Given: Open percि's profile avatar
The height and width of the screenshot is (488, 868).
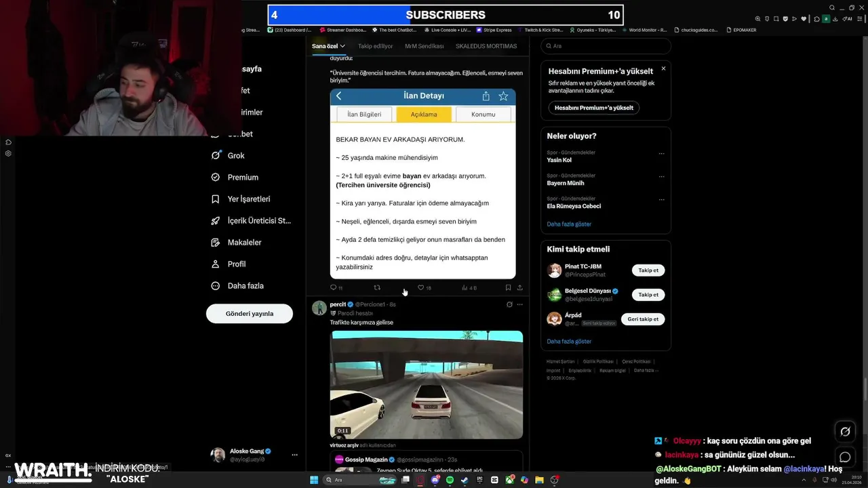Looking at the screenshot, I should [319, 308].
